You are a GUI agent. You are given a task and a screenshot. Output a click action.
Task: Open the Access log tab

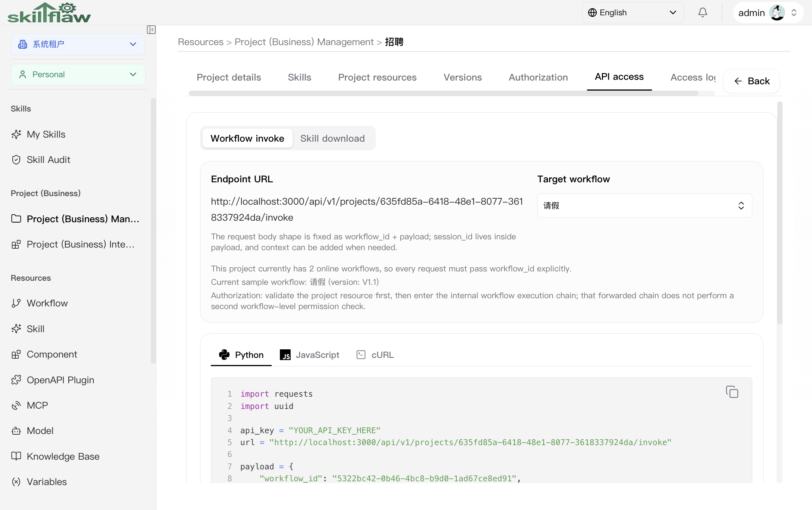[x=693, y=78]
